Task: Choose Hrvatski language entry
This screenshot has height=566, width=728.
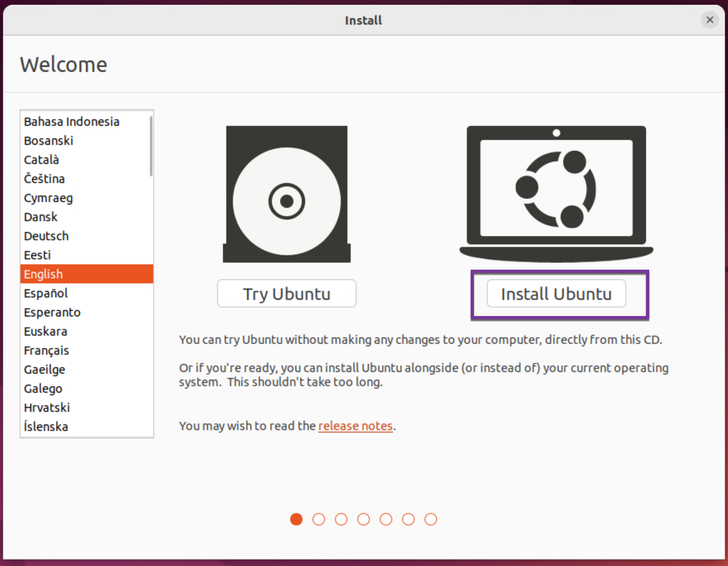Action: 47,408
